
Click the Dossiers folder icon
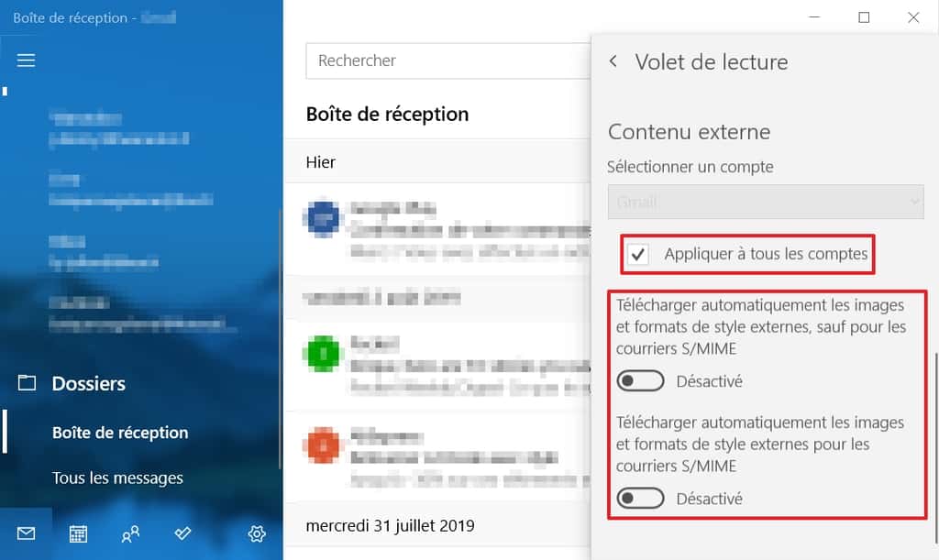coord(27,383)
